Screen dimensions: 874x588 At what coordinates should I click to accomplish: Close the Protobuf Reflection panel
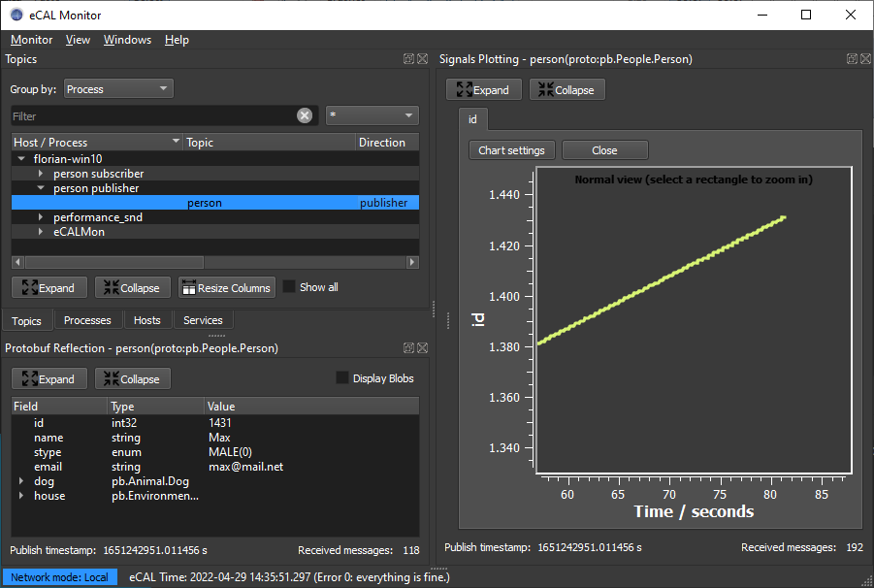[x=422, y=348]
